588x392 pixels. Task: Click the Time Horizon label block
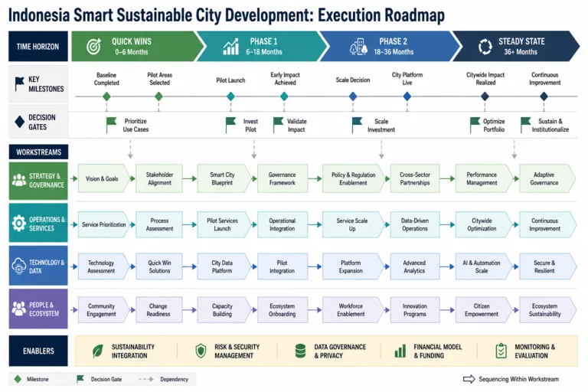pyautogui.click(x=38, y=46)
